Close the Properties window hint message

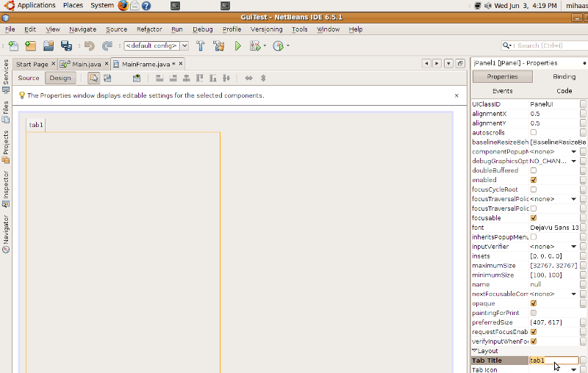coord(456,95)
